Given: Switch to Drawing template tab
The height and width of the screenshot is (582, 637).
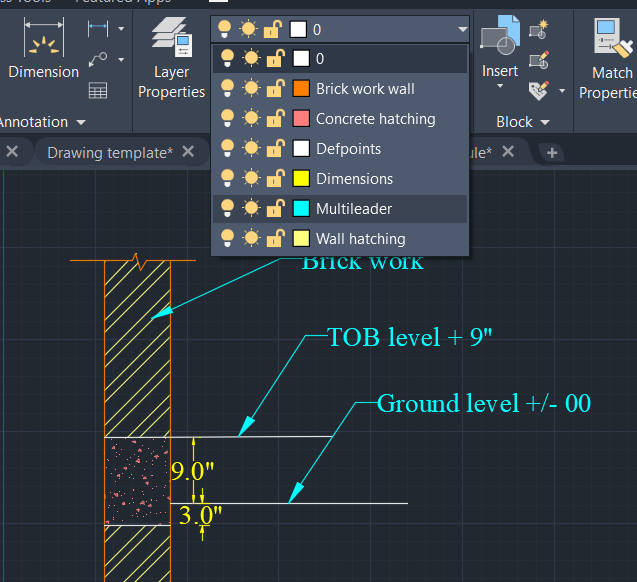Looking at the screenshot, I should point(110,153).
